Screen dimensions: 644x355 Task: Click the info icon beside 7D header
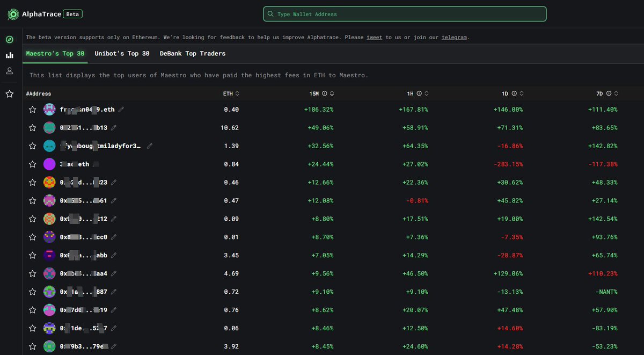pos(609,93)
